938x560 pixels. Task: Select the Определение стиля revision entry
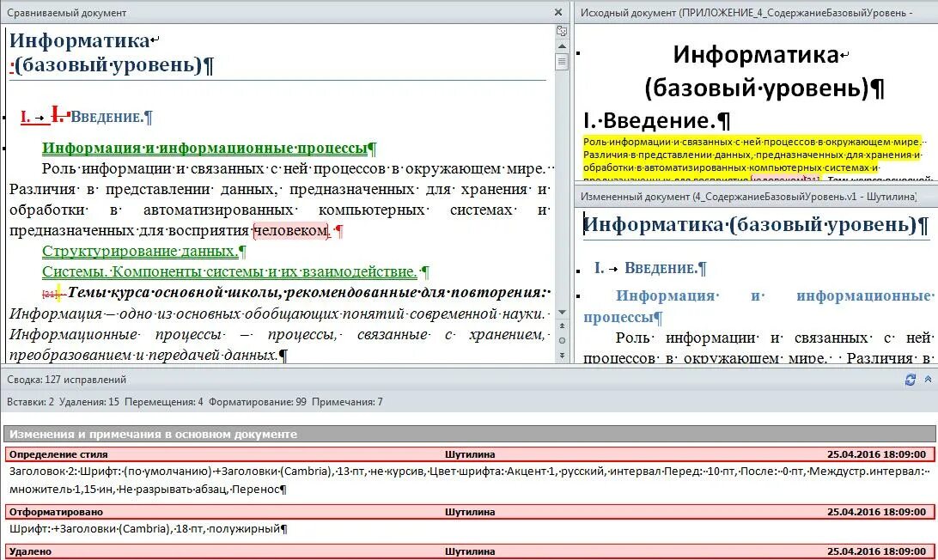[469, 454]
